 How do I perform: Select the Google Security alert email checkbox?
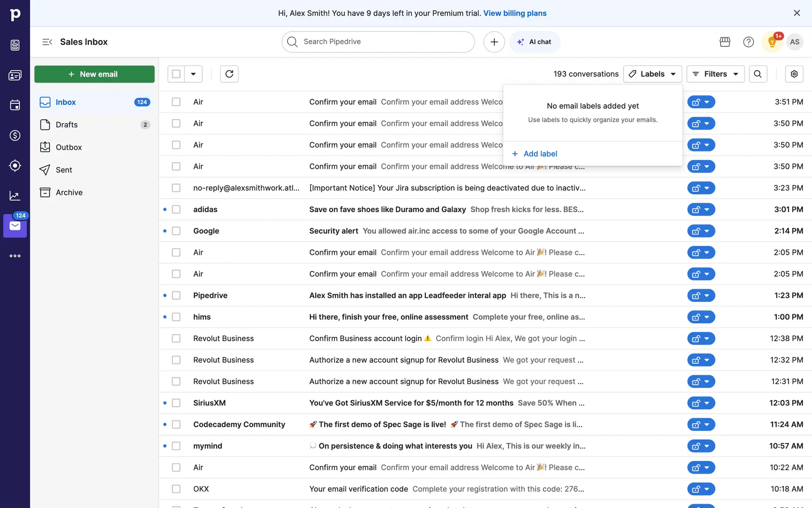(176, 231)
